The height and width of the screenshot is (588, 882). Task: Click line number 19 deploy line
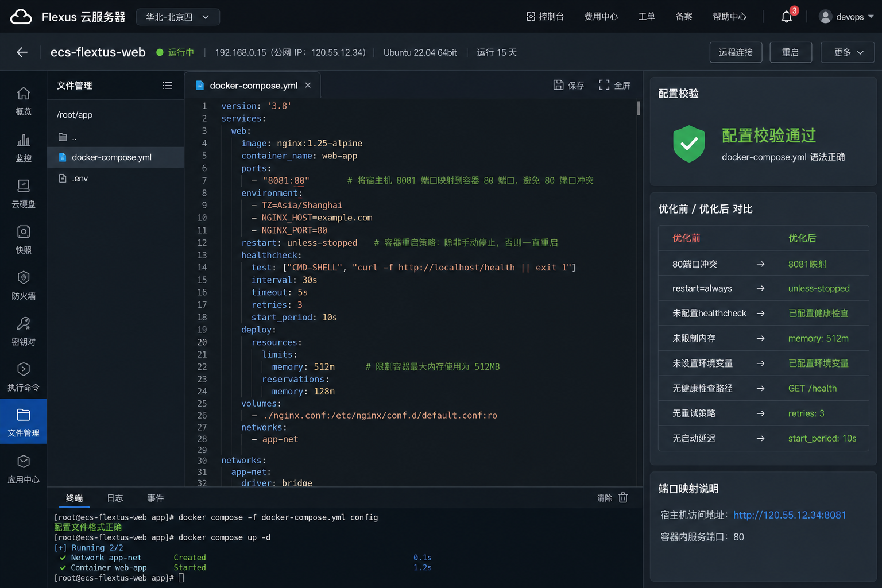click(202, 330)
